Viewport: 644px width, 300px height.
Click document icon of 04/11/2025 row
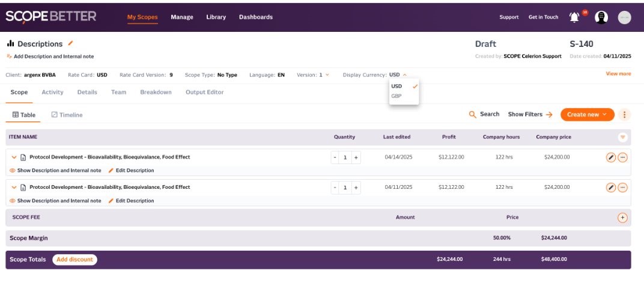point(23,188)
